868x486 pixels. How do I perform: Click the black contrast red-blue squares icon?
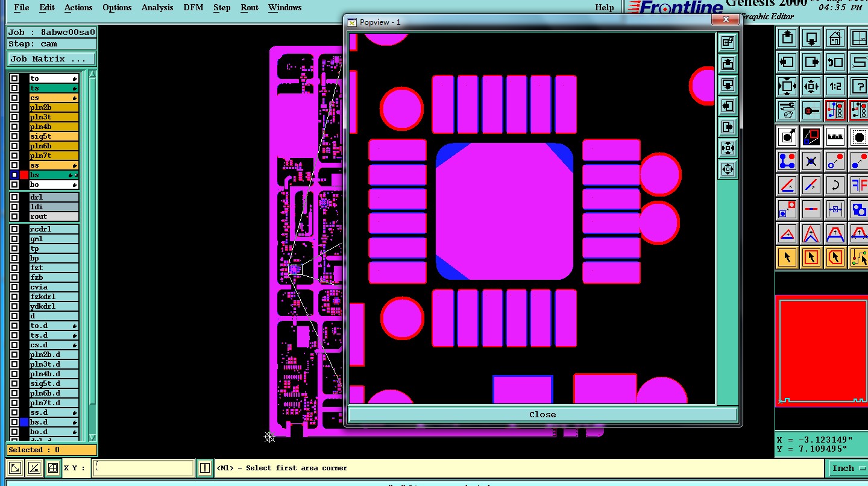click(x=811, y=137)
